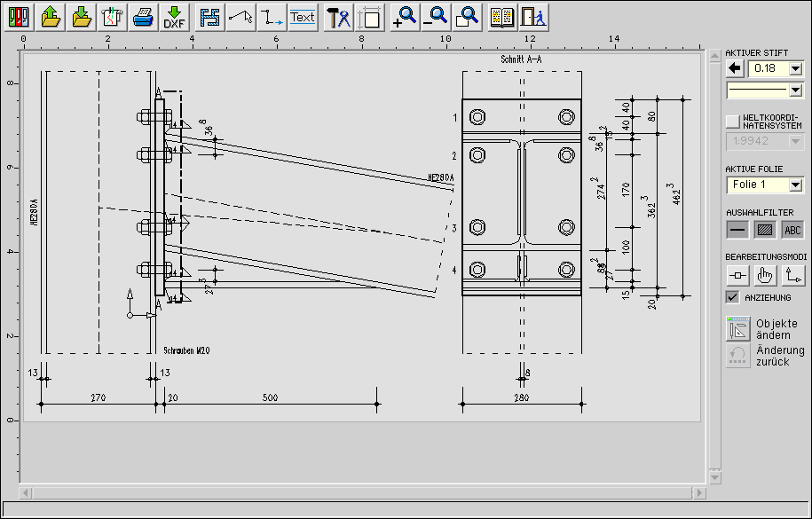Click the black arrow beside pen width
The width and height of the screenshot is (812, 519).
735,68
